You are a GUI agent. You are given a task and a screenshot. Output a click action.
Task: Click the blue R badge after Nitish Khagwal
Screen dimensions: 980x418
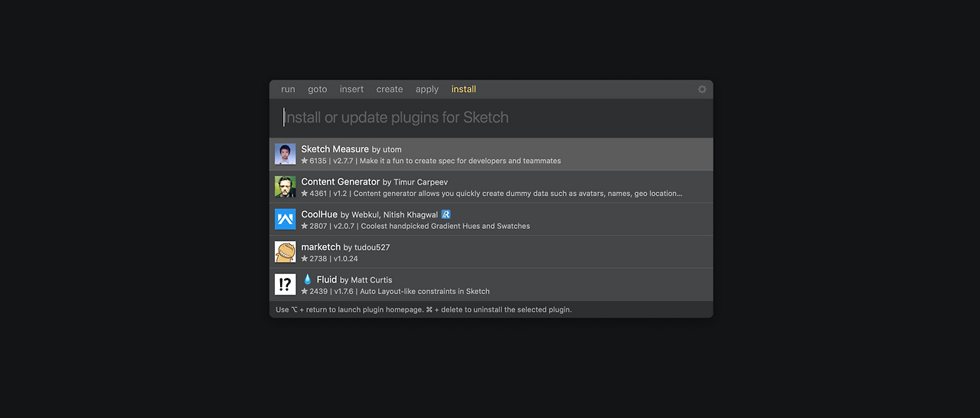coord(446,214)
